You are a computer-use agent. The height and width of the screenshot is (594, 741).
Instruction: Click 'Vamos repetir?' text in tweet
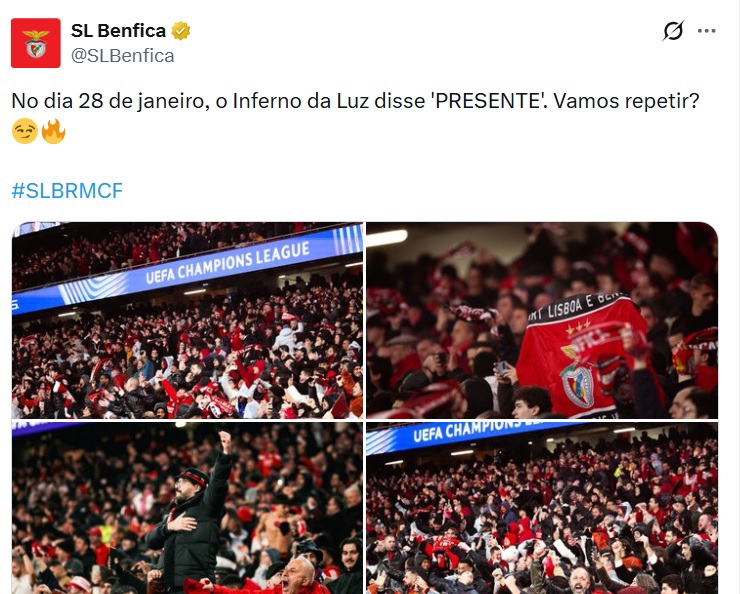click(x=626, y=101)
